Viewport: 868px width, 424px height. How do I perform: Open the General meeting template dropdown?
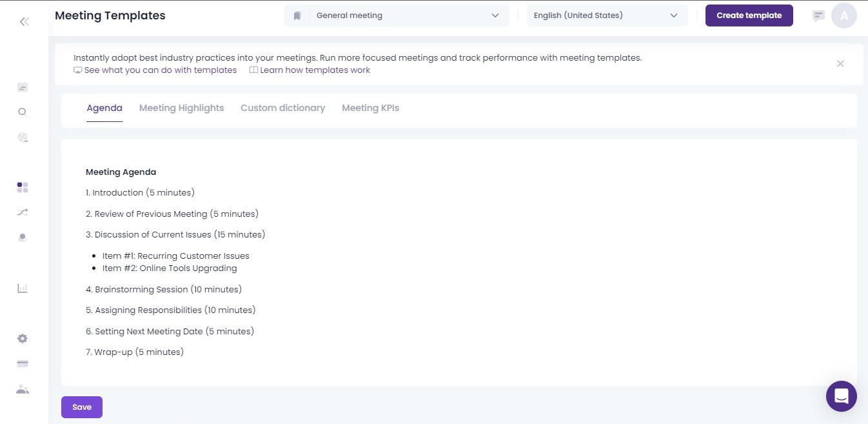408,15
